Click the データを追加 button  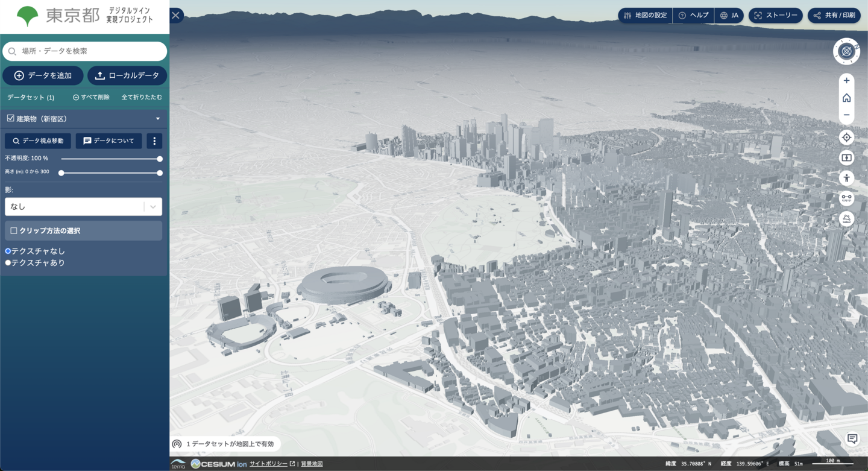coord(43,75)
